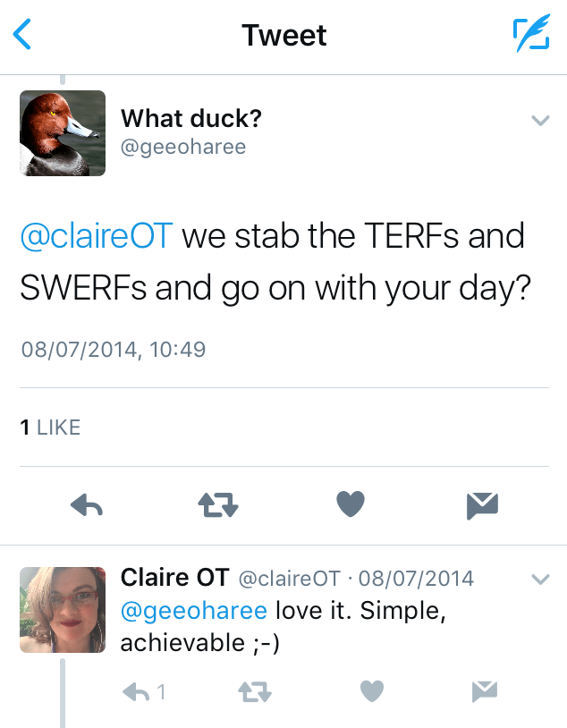Screen dimensions: 567x728
Task: Expand options chevron on What duck? tweet
Action: coord(540,120)
